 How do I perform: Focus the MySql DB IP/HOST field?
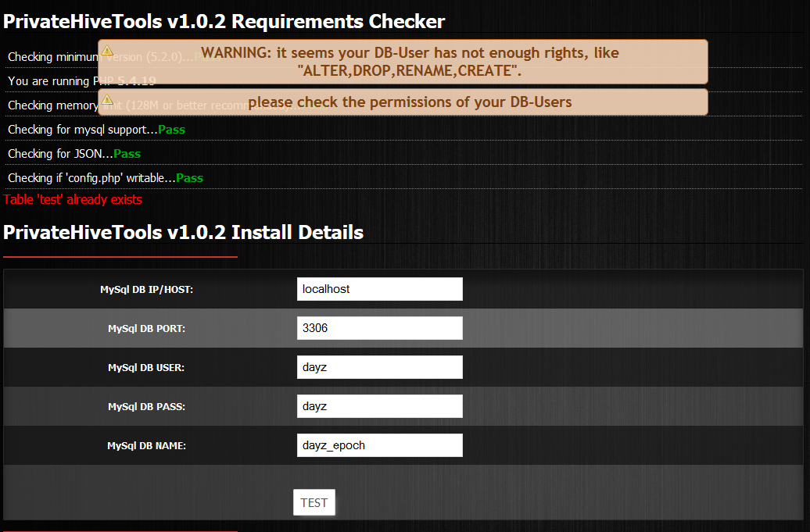380,289
